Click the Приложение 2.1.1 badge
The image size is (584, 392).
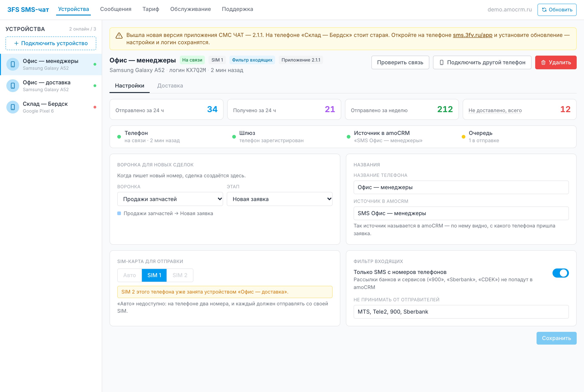coord(301,60)
